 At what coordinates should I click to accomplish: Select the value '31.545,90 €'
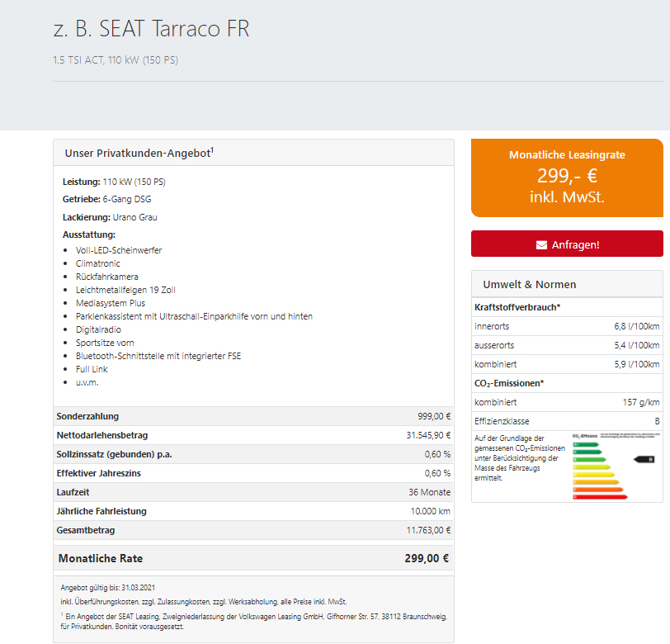click(x=428, y=435)
